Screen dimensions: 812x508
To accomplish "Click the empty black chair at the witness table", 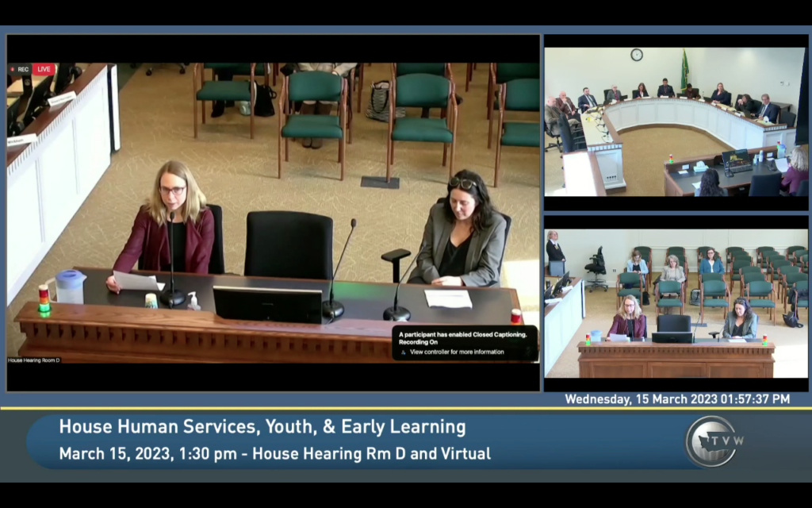I will click(x=289, y=244).
